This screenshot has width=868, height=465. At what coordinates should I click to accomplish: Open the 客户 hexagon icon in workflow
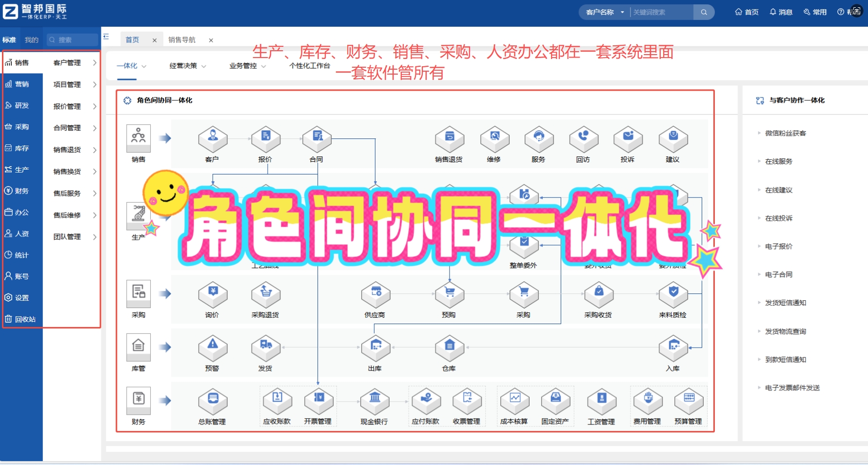pyautogui.click(x=213, y=139)
